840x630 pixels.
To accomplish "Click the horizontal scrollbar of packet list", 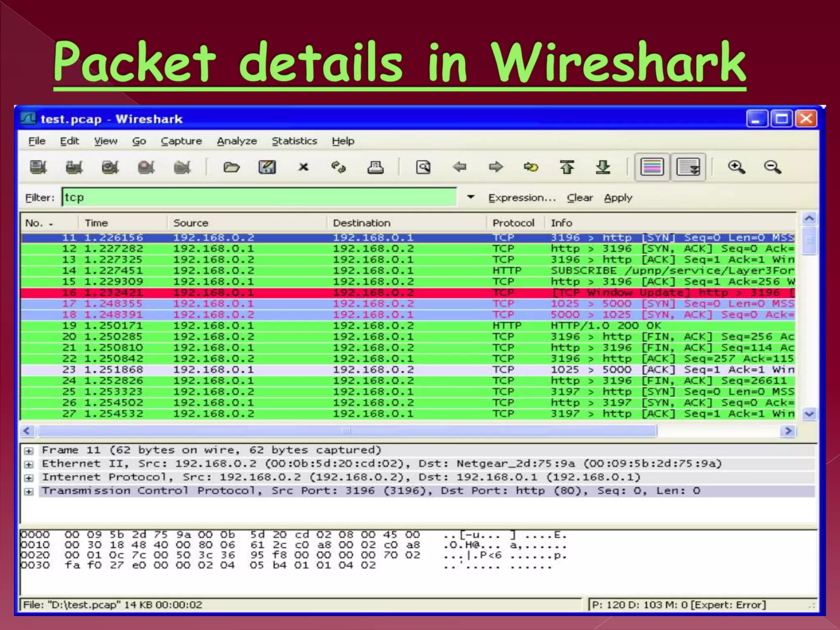I will 347,431.
